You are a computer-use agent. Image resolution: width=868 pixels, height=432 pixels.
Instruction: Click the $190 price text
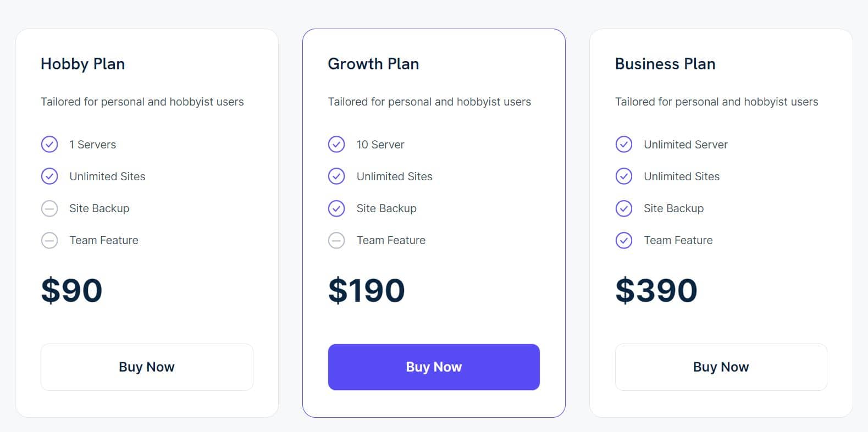tap(366, 290)
